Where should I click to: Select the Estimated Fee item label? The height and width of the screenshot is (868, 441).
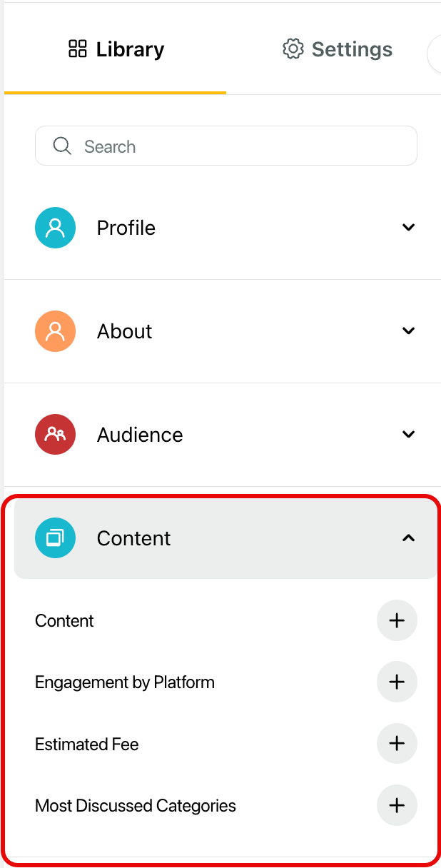87,745
